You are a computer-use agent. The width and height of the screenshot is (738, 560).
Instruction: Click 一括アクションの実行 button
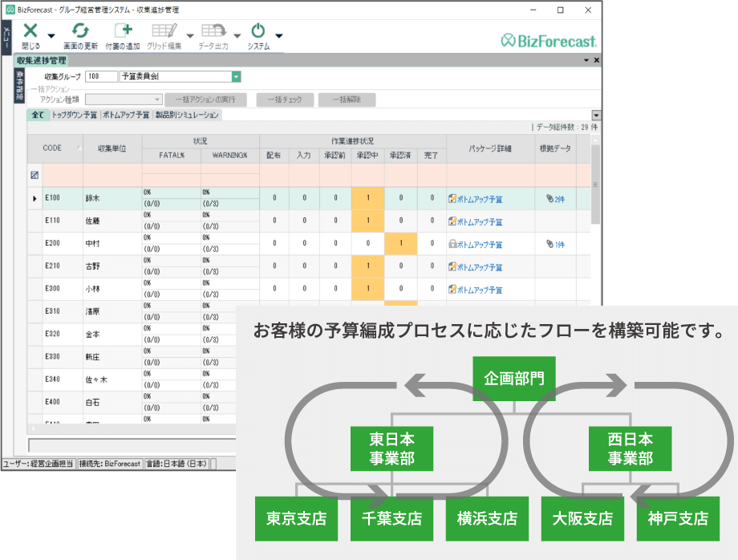tap(205, 99)
